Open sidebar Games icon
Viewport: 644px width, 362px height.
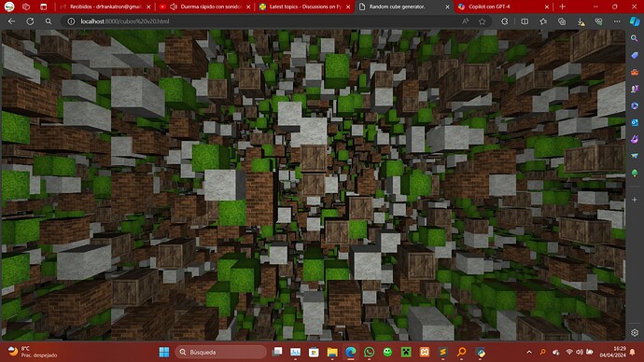click(635, 89)
